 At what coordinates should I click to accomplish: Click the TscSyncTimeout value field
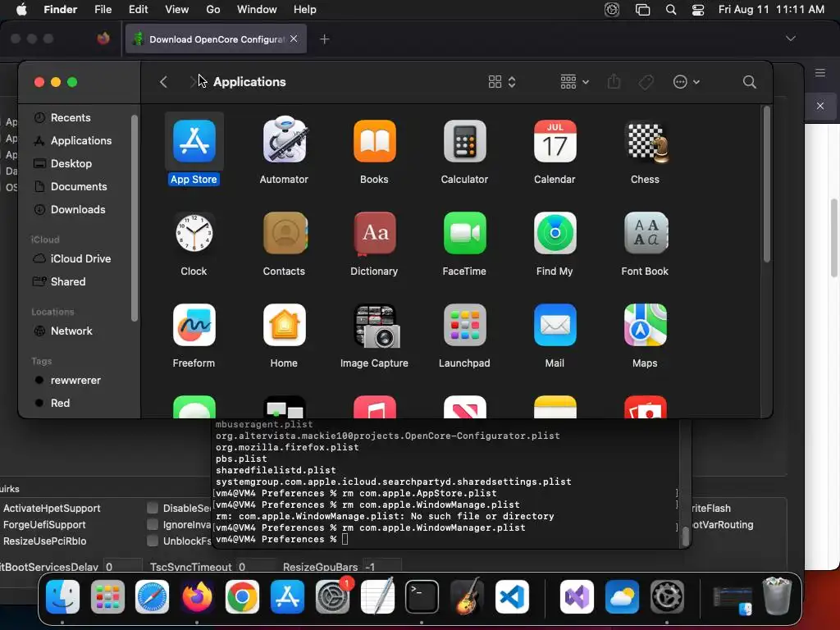pos(256,566)
